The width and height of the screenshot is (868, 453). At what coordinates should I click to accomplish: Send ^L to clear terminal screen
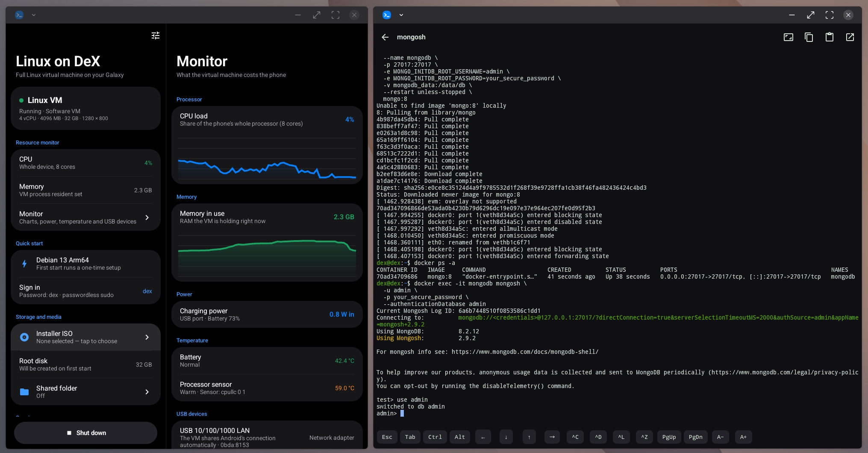621,437
